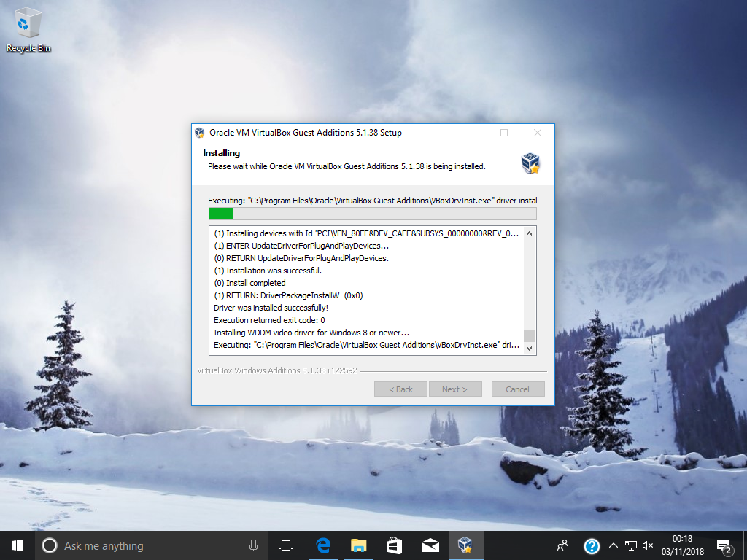Image resolution: width=747 pixels, height=560 pixels.
Task: Open Microsoft Edge from the taskbar
Action: 323,545
